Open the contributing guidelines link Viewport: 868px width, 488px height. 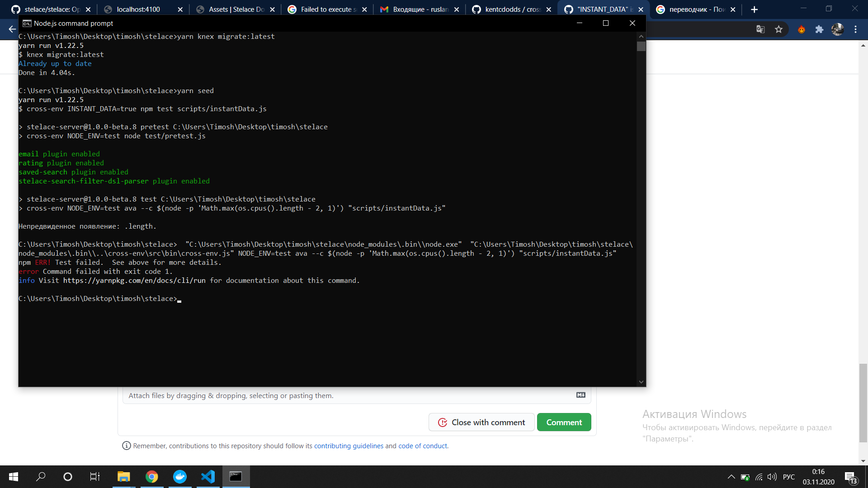[x=348, y=446]
